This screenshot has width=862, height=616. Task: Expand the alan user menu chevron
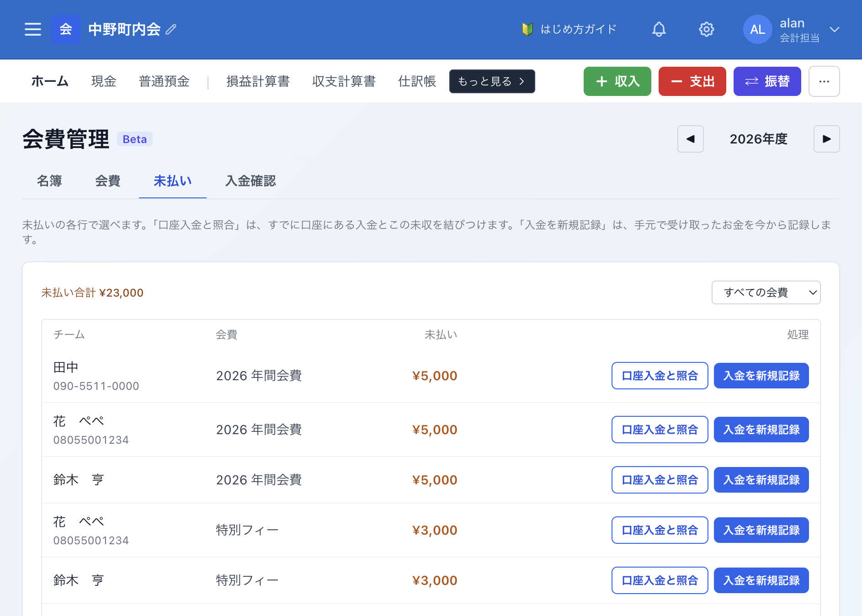tap(834, 29)
